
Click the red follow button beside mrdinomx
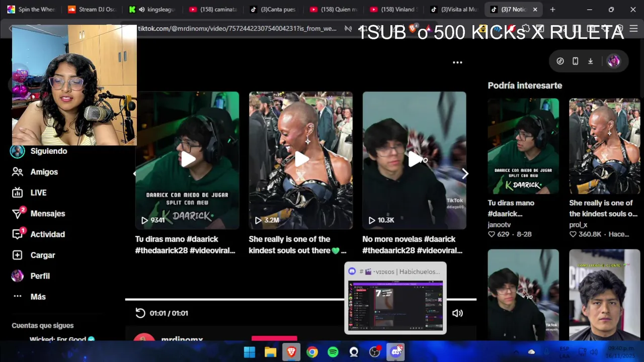(x=274, y=338)
